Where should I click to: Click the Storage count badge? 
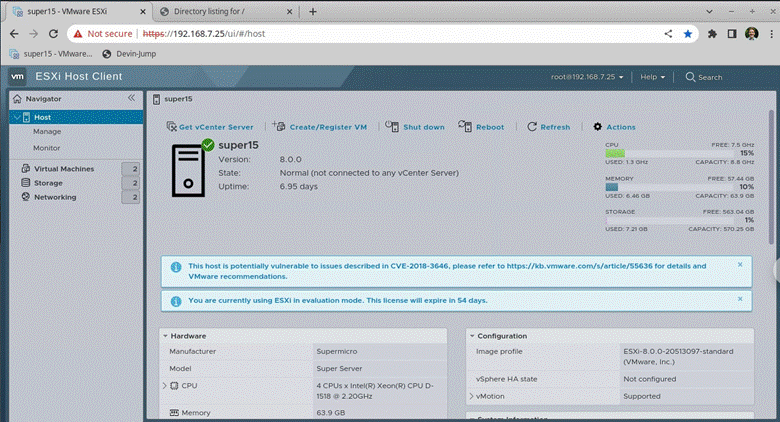[x=131, y=183]
